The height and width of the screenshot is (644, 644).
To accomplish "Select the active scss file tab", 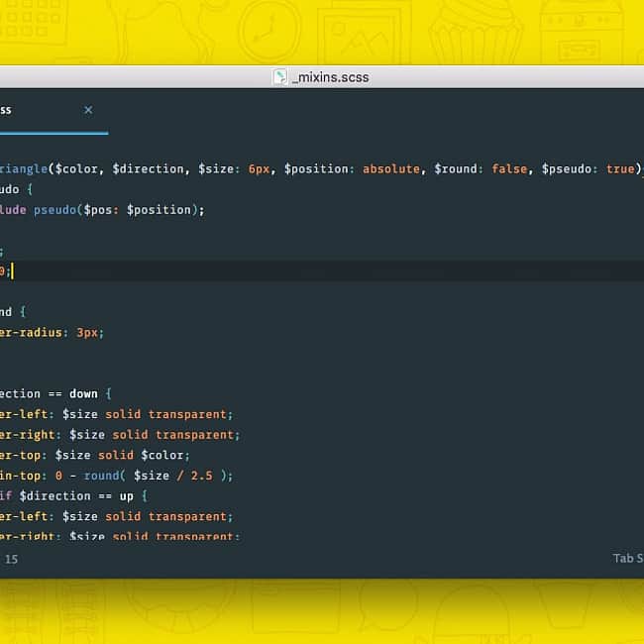I will click(30, 110).
